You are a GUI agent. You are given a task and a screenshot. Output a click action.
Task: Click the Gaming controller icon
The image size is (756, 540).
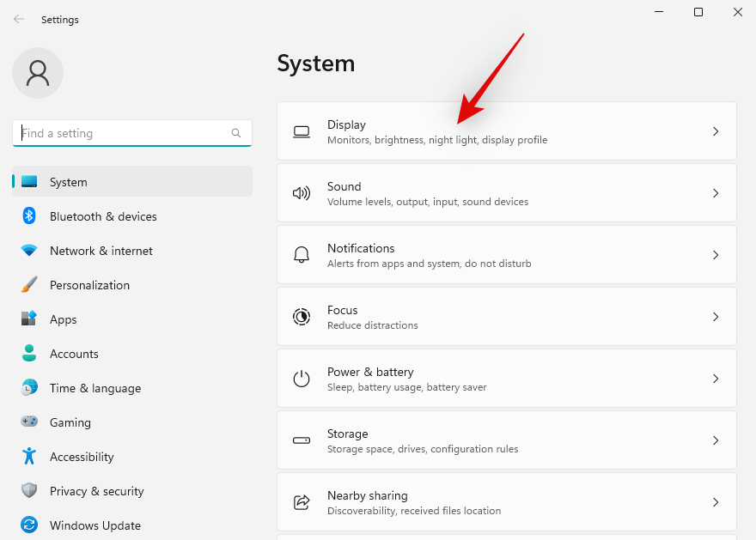pos(28,422)
